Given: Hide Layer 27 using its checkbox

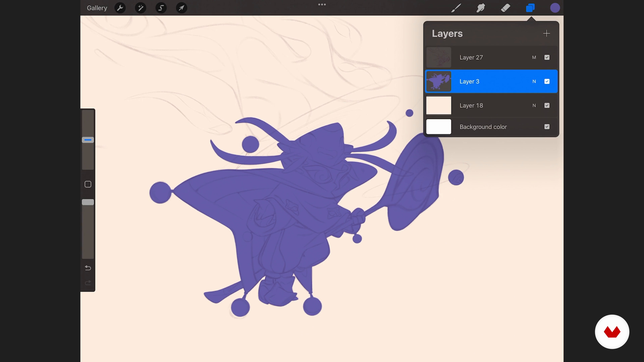Looking at the screenshot, I should pyautogui.click(x=547, y=57).
